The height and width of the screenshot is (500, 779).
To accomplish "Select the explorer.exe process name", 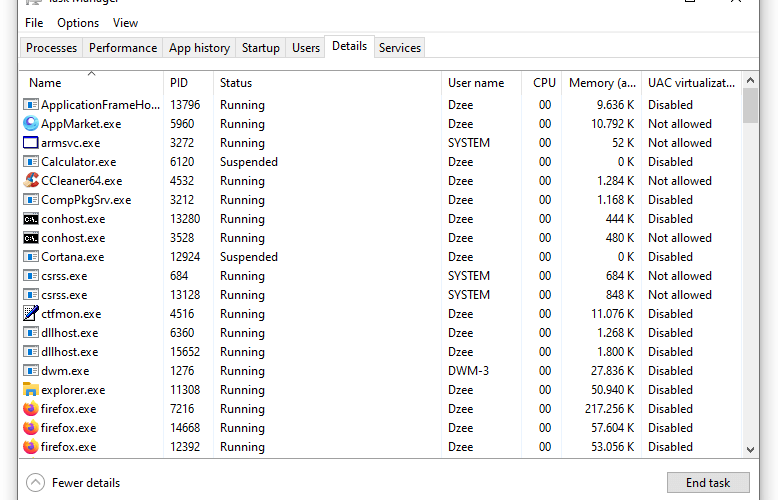I will (73, 390).
